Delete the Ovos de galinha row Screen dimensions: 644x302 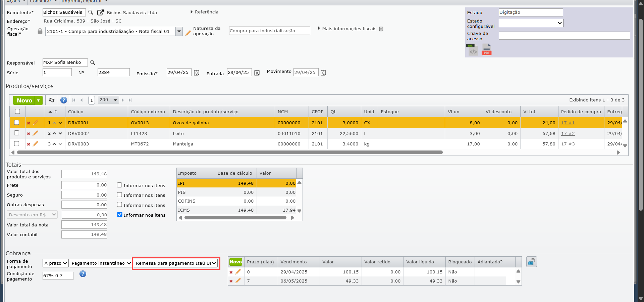click(x=29, y=123)
